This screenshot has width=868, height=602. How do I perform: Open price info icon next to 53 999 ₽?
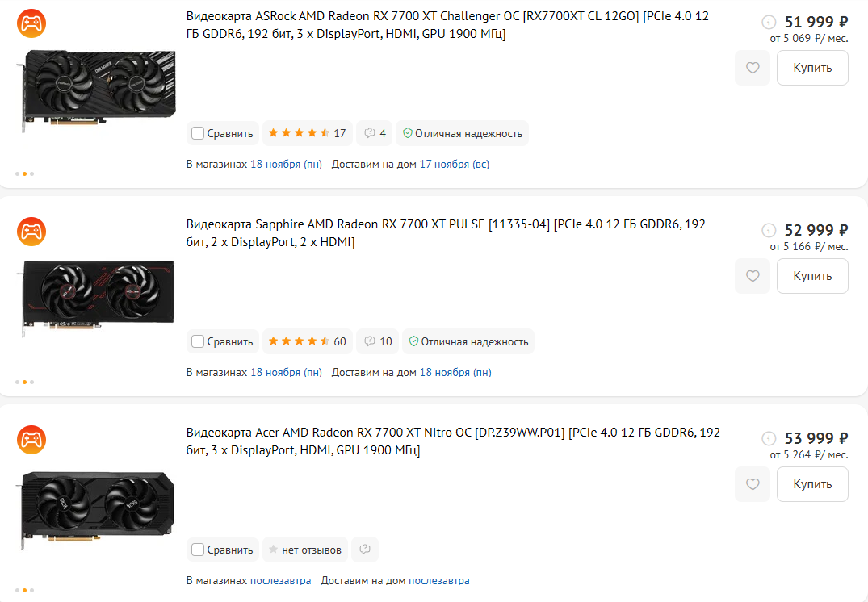pyautogui.click(x=769, y=438)
